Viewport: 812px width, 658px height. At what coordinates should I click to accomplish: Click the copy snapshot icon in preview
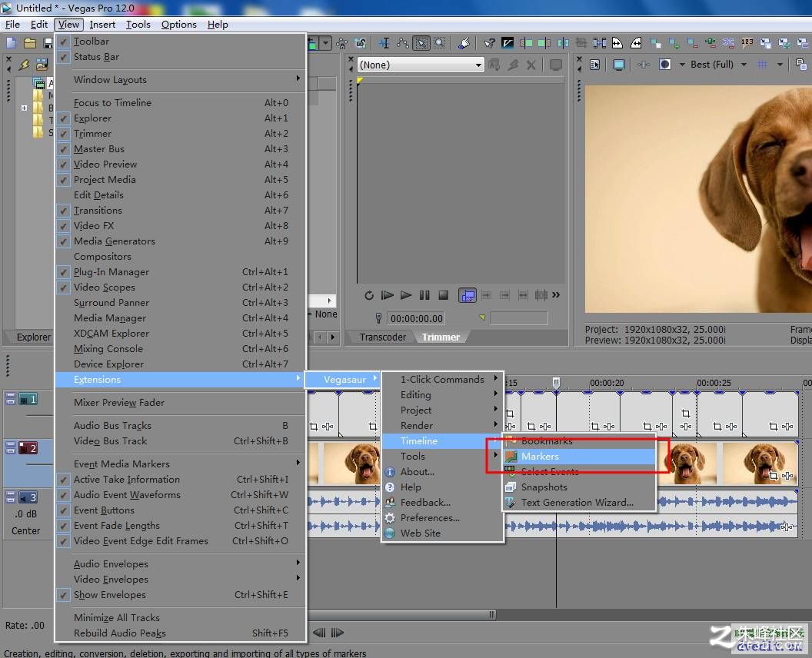[801, 65]
